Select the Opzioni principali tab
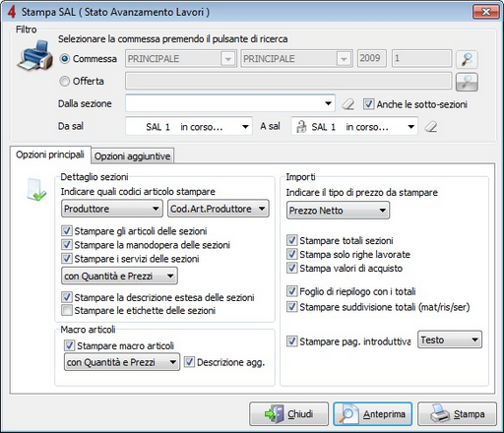Image resolution: width=504 pixels, height=433 pixels. pos(50,155)
